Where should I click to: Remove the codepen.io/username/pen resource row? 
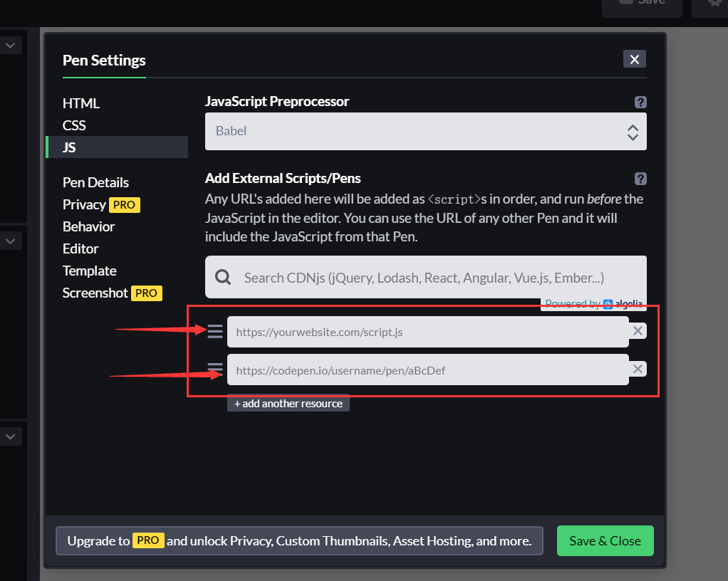coord(638,369)
